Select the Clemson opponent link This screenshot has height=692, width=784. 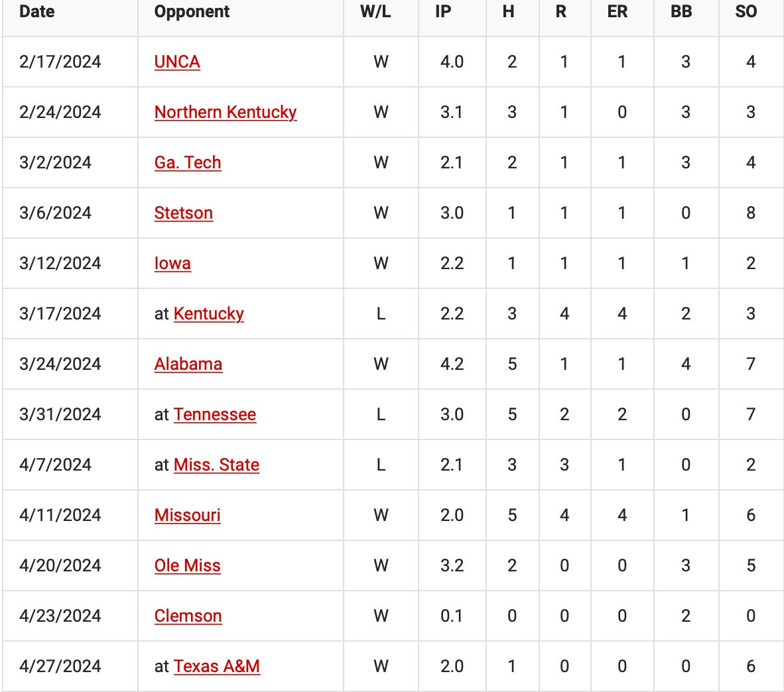(188, 616)
